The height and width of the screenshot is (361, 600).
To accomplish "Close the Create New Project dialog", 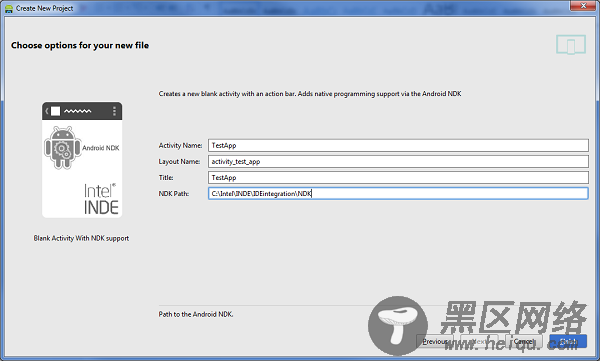I will tap(584, 5).
